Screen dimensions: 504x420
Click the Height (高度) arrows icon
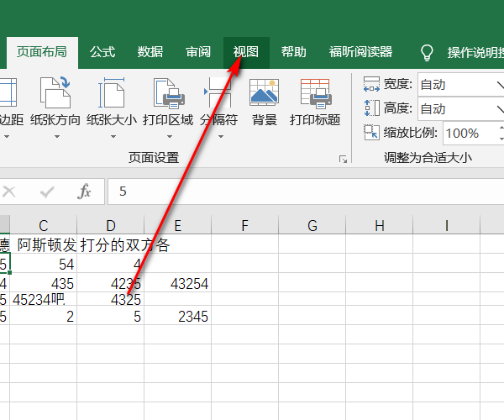click(371, 108)
